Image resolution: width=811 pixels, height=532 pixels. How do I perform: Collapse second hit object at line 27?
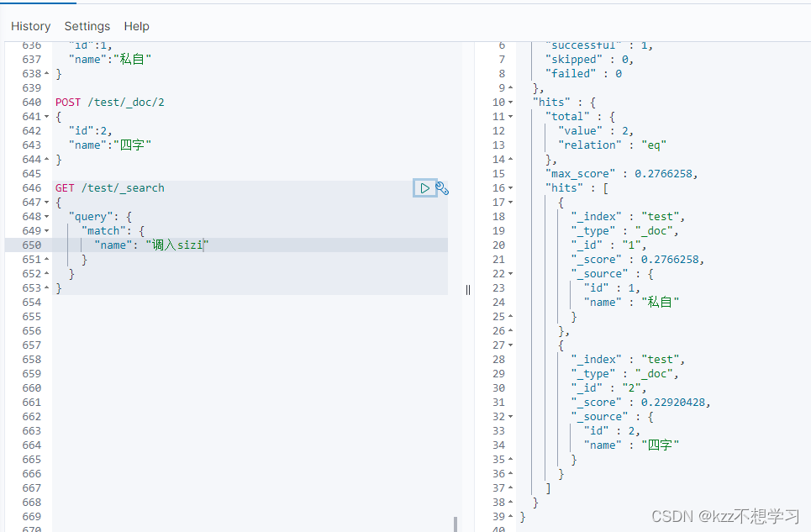(510, 345)
